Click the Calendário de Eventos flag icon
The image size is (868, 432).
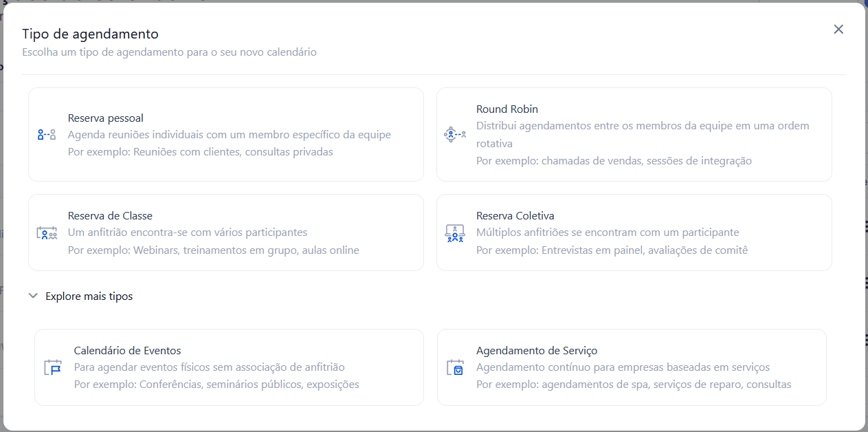point(52,367)
